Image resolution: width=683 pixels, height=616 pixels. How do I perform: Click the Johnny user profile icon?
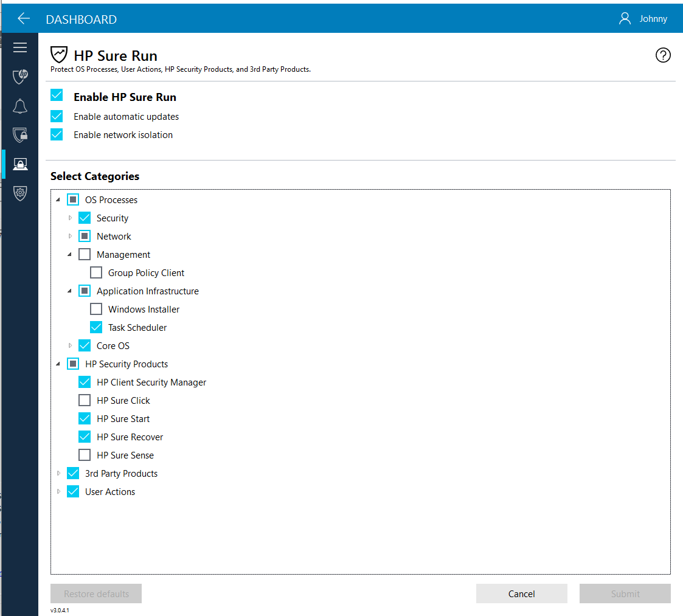(625, 18)
